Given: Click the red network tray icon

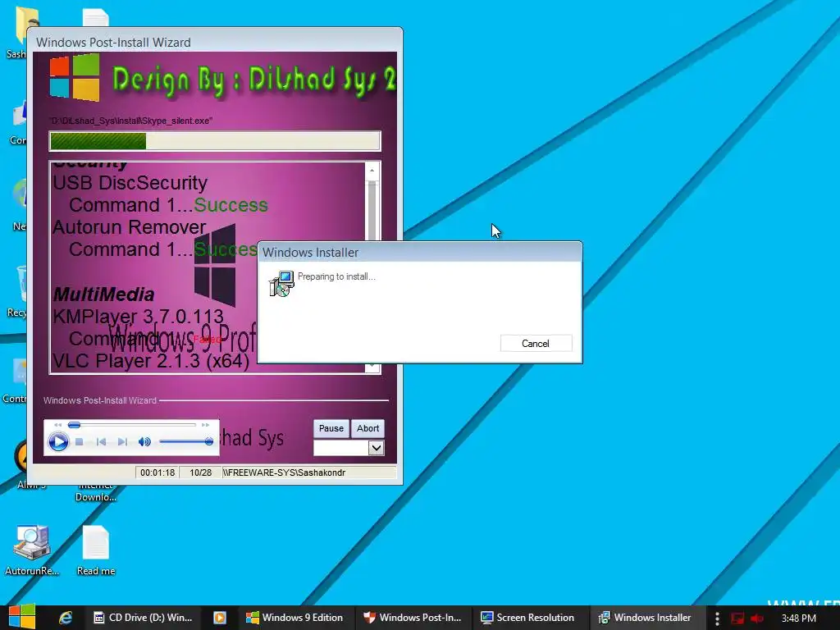Looking at the screenshot, I should (x=737, y=619).
